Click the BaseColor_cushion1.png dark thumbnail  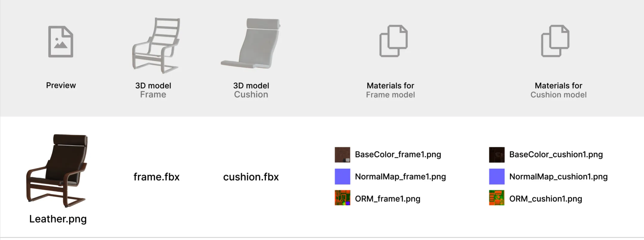[x=497, y=155]
